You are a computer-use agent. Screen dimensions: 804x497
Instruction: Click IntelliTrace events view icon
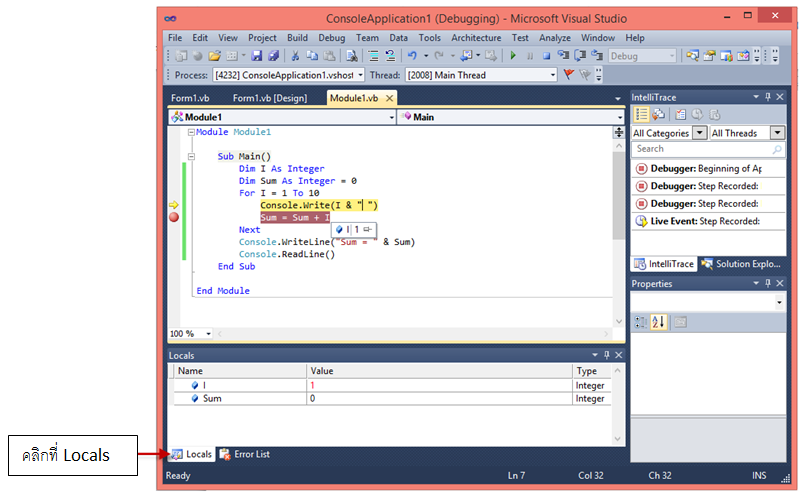[x=641, y=114]
